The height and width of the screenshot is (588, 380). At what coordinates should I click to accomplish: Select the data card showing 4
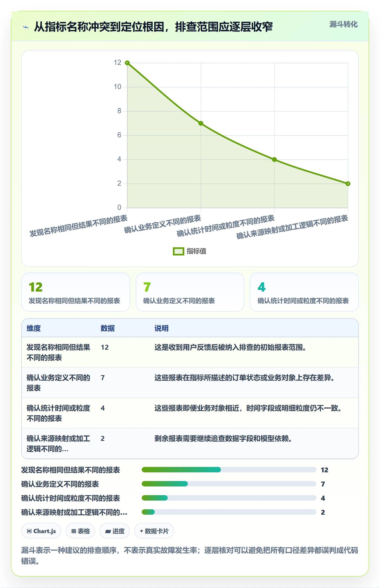304,292
